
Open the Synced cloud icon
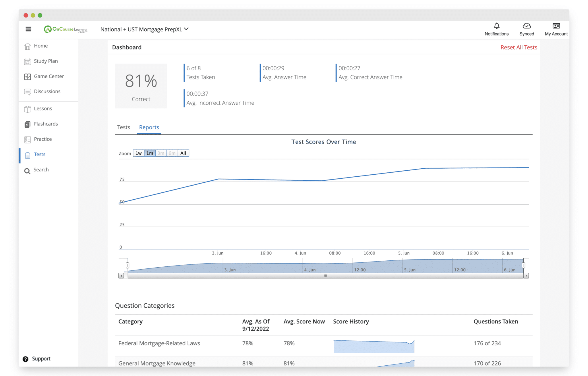[527, 26]
